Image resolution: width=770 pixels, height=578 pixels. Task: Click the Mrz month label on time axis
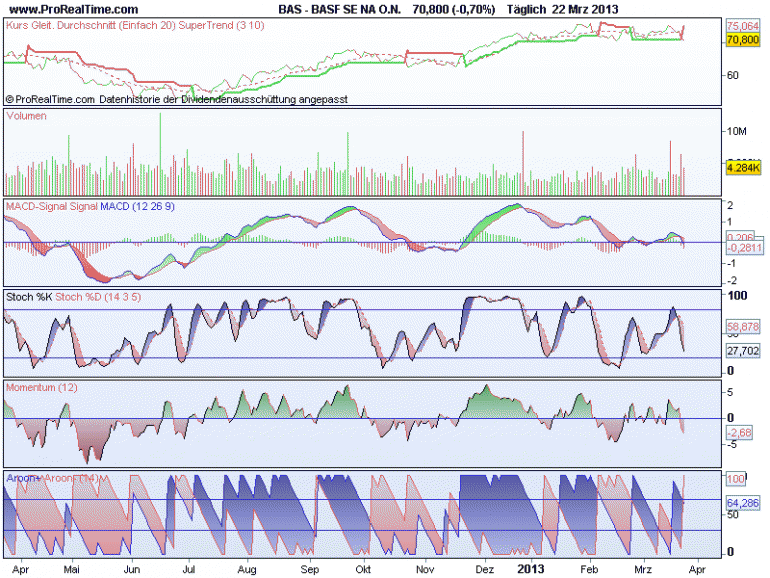pyautogui.click(x=643, y=569)
